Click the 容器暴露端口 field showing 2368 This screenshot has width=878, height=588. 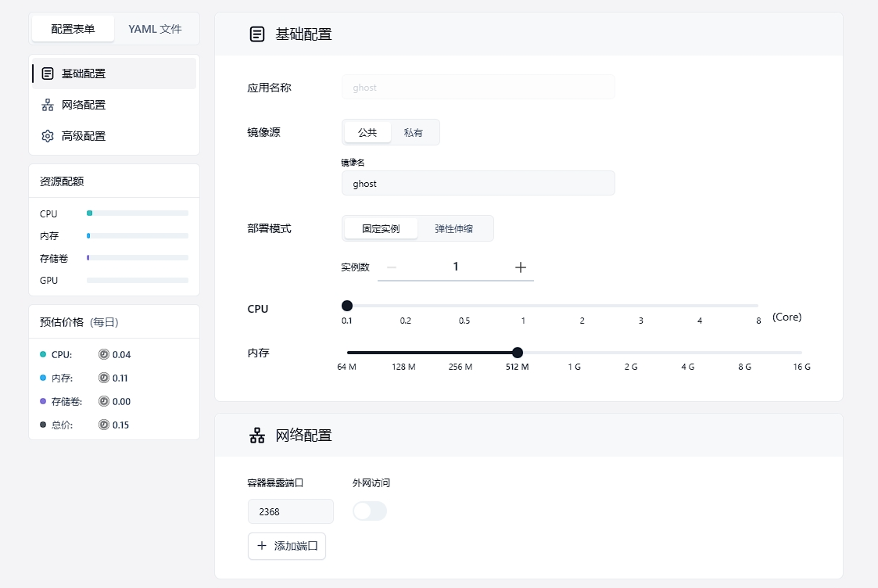(x=290, y=511)
